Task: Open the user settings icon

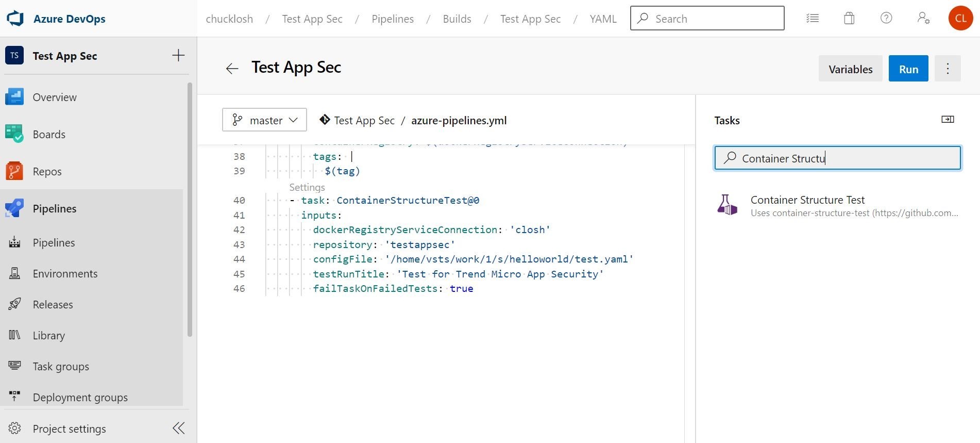Action: point(923,18)
